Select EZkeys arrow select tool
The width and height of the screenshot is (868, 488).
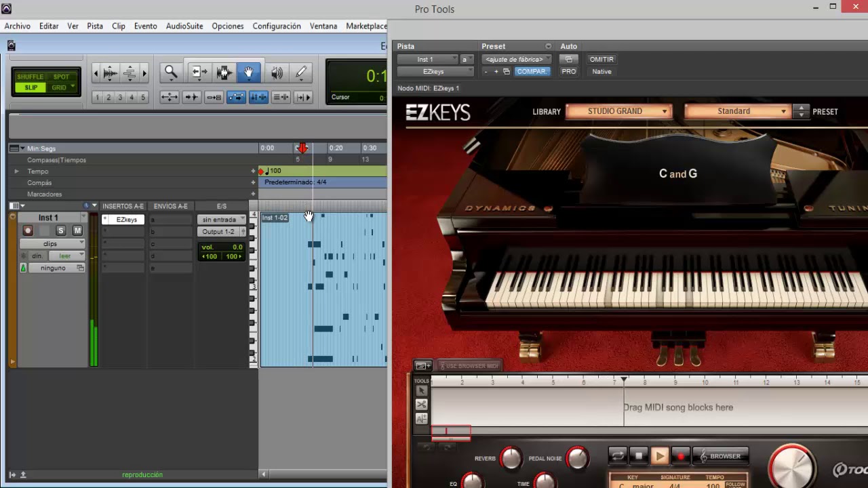click(x=422, y=391)
